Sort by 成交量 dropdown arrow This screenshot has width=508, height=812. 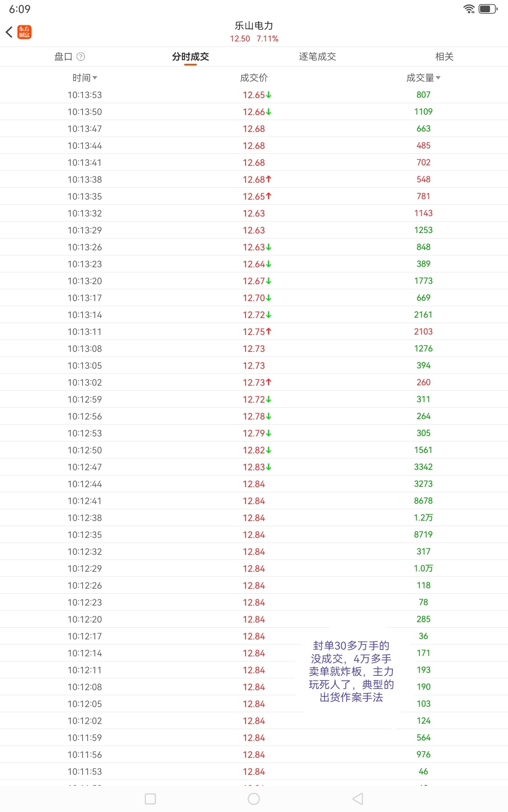438,78
